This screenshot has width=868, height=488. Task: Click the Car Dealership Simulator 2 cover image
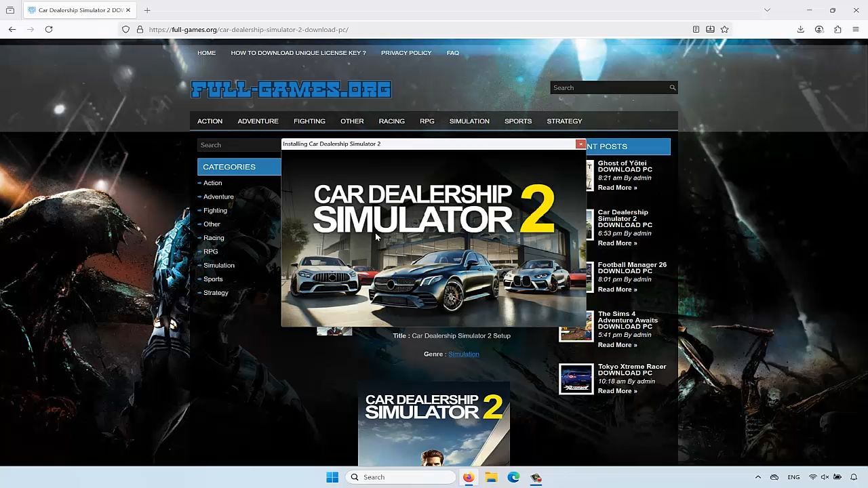click(433, 424)
